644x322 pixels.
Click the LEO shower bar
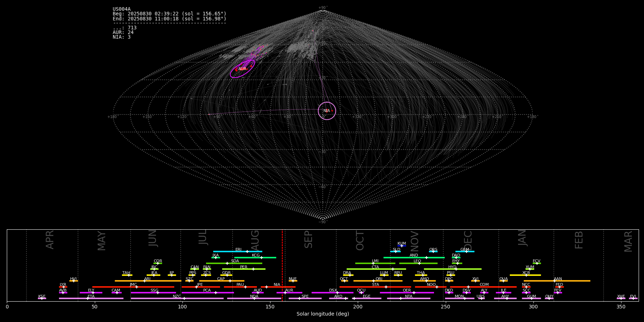point(418,263)
